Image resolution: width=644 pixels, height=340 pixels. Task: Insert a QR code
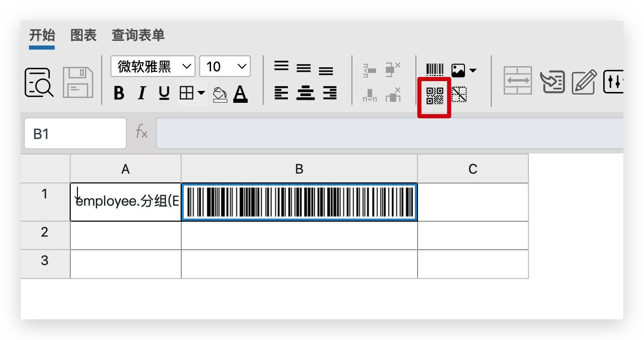[434, 96]
